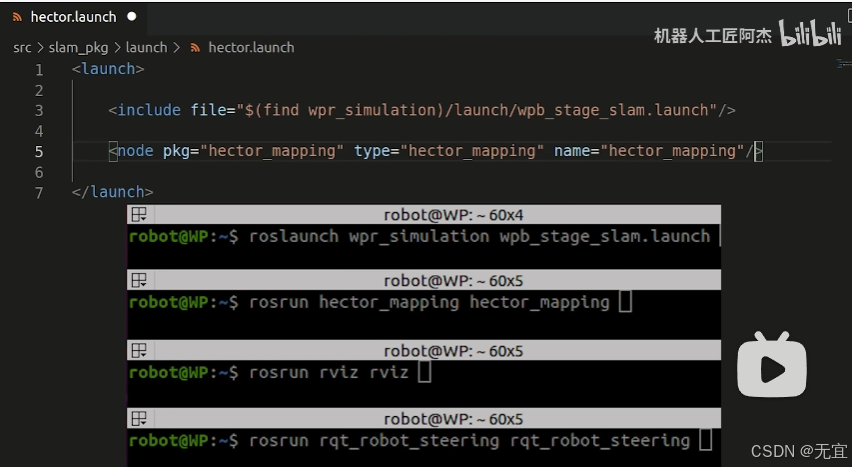852x467 pixels.
Task: Click line number 7 in the gutter
Action: click(39, 193)
